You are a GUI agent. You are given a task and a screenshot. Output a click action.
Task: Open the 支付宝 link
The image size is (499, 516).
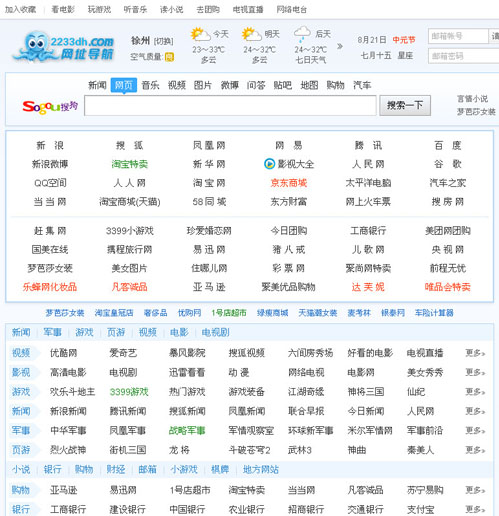coord(421,509)
